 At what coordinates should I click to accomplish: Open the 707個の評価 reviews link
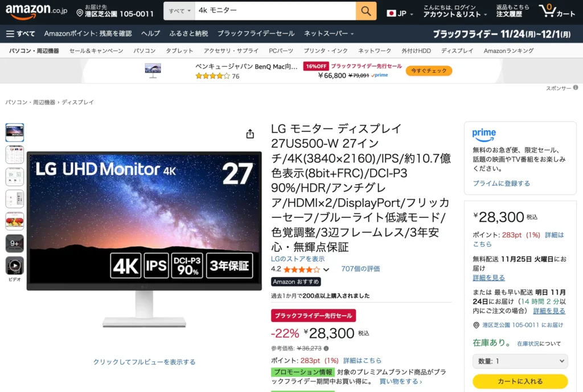(360, 269)
